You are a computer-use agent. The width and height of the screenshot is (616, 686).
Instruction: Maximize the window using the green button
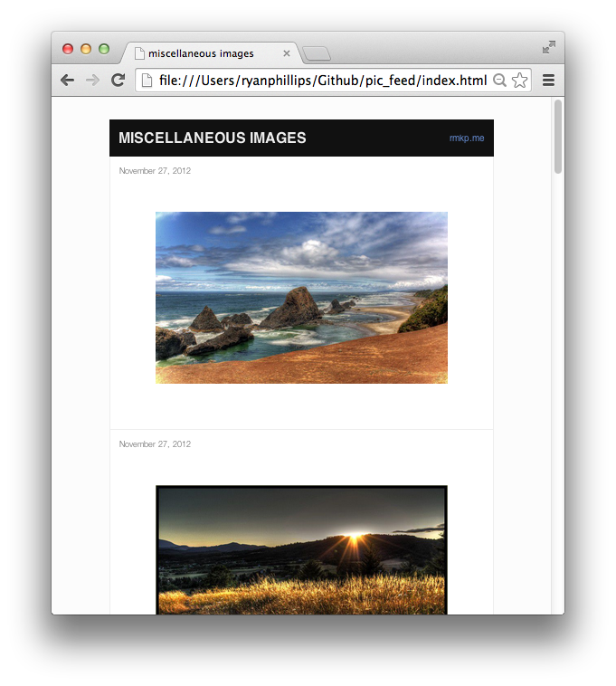pos(104,49)
